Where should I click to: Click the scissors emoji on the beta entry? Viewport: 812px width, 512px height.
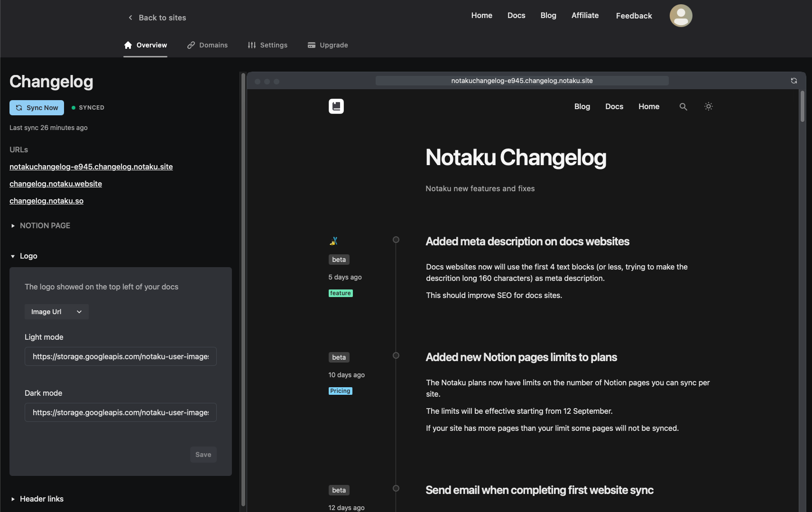point(334,241)
